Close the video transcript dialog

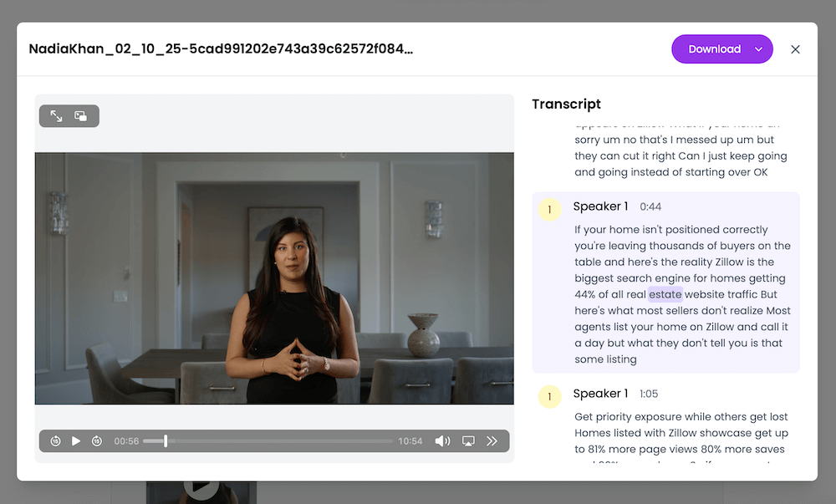coord(795,49)
